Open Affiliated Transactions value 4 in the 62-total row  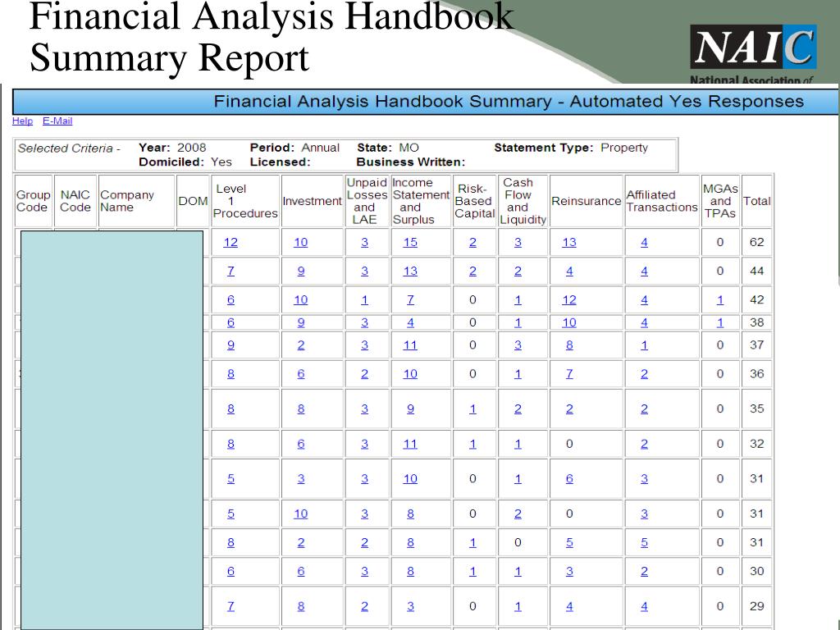click(x=644, y=242)
